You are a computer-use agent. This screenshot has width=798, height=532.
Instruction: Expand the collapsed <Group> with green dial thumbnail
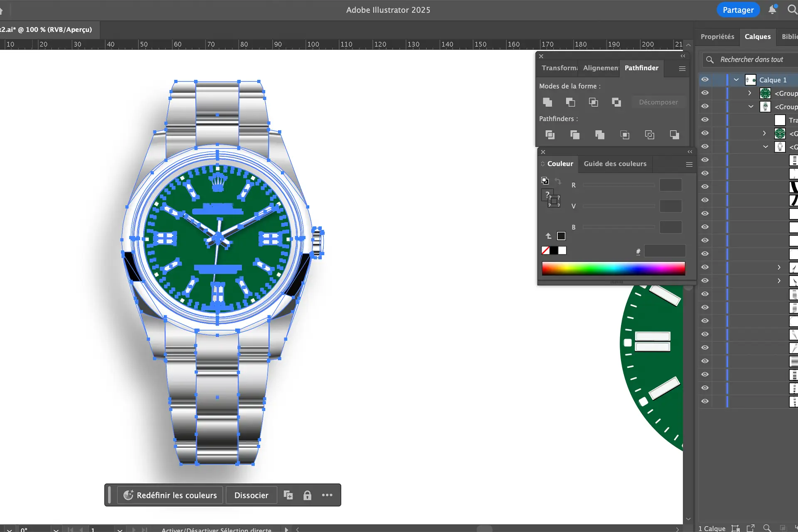(x=750, y=93)
